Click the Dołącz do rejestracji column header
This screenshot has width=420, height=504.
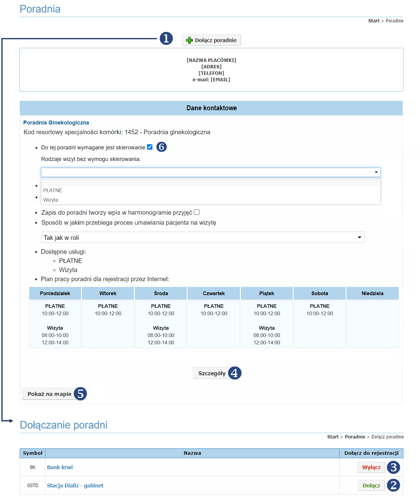371,453
